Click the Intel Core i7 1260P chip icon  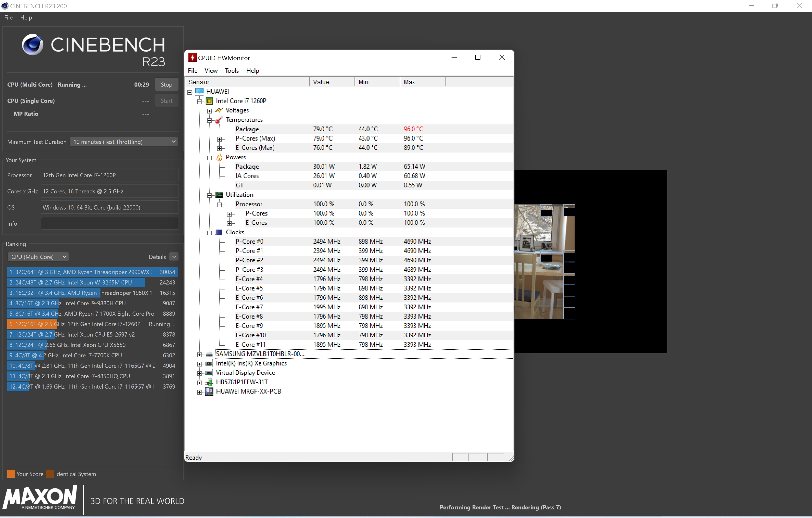coord(209,101)
